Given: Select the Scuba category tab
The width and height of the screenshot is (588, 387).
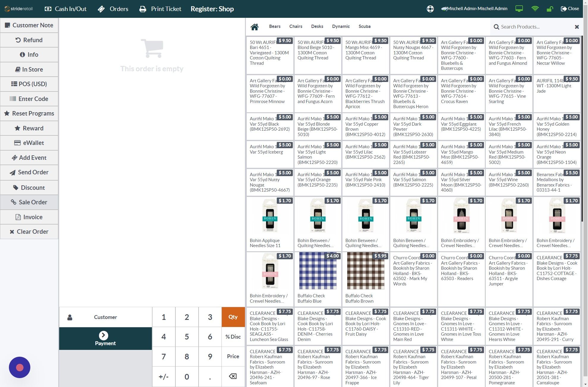Looking at the screenshot, I should tap(364, 26).
